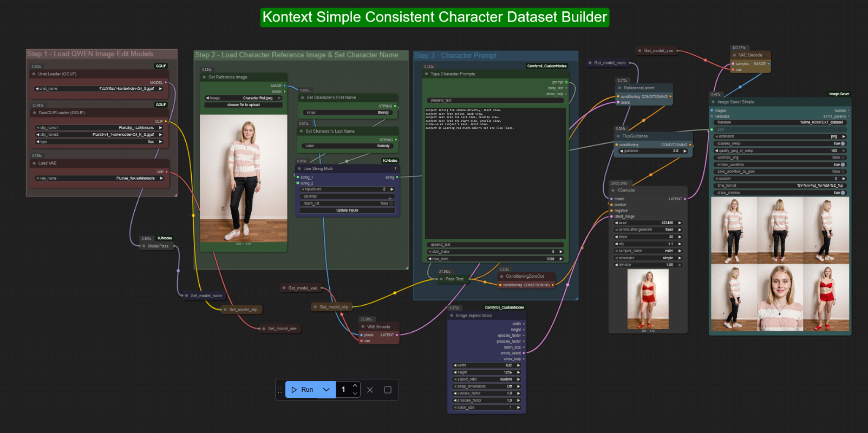Click the Update inputs button

pyautogui.click(x=347, y=210)
